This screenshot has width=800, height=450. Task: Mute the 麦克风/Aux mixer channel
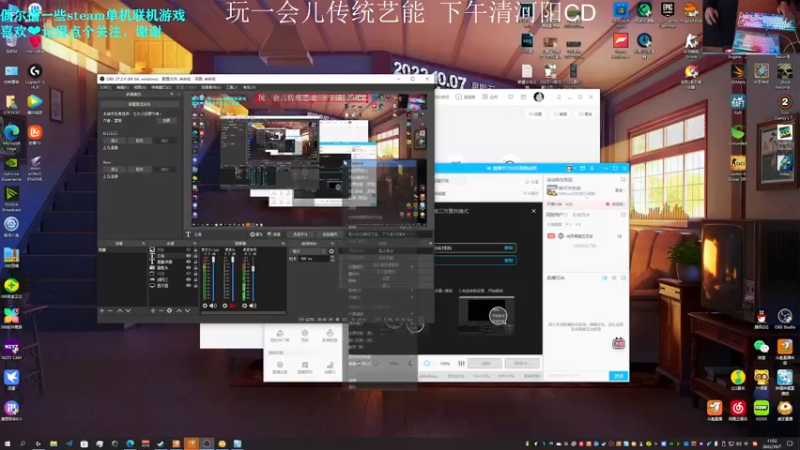[x=213, y=306]
